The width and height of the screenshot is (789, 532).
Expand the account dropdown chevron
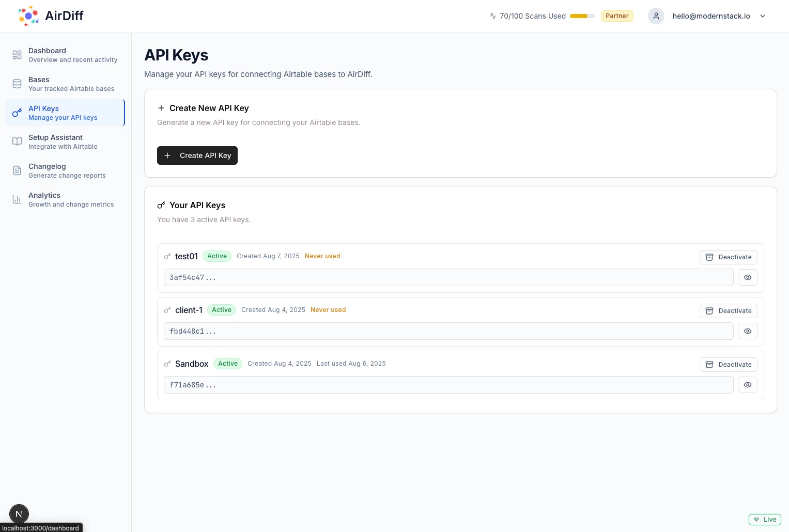763,16
